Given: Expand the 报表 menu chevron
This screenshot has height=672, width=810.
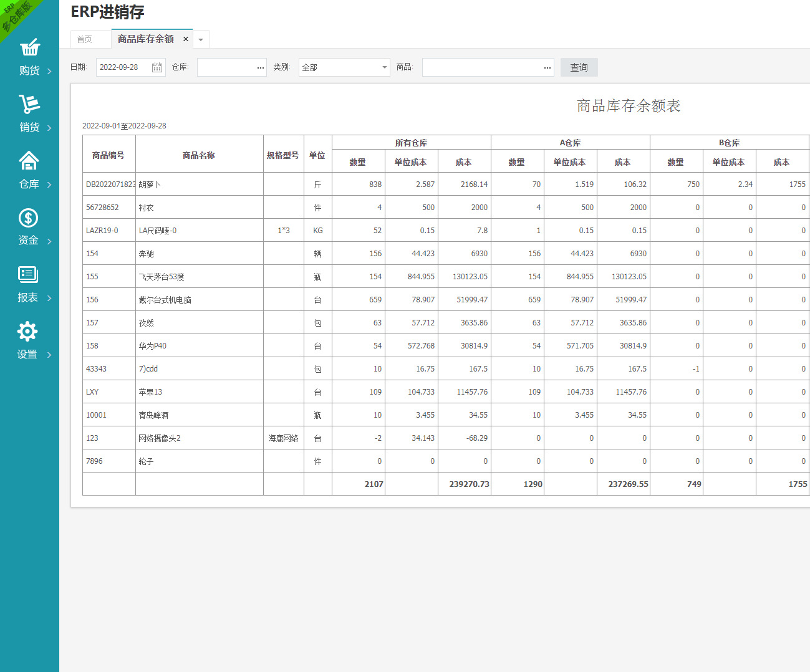Looking at the screenshot, I should pyautogui.click(x=49, y=298).
